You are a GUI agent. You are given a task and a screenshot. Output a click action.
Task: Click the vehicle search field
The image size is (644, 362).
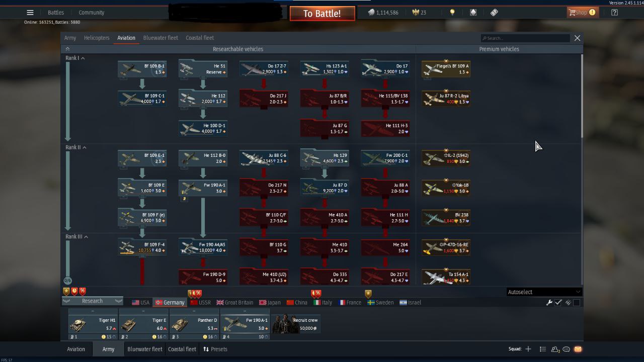click(526, 38)
